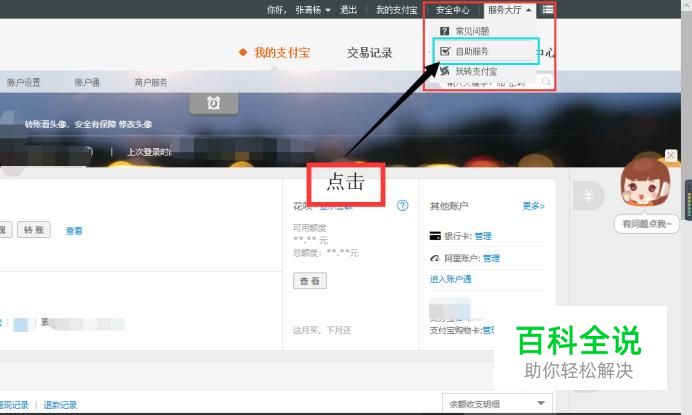Click the 自助服务 checkbox icon
The width and height of the screenshot is (692, 415).
pyautogui.click(x=445, y=51)
